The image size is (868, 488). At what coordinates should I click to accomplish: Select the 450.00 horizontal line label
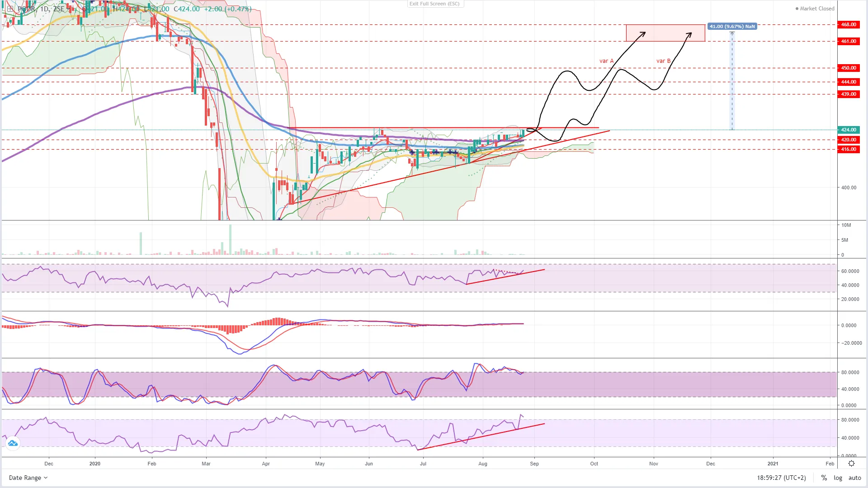pos(848,68)
